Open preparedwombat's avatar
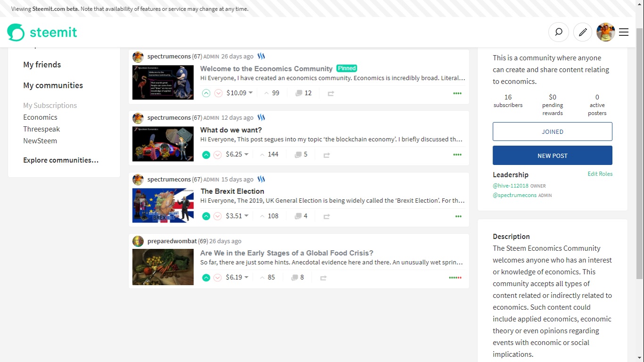Image resolution: width=644 pixels, height=362 pixels. tap(138, 241)
